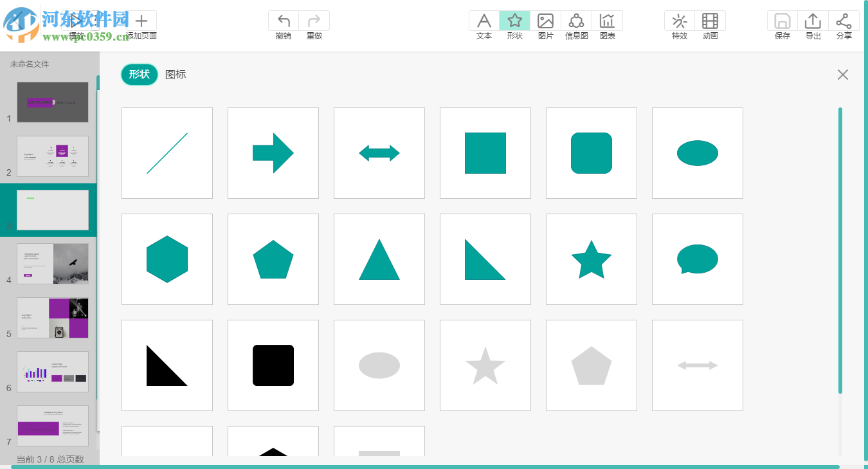
Task: Click the page counter 当前 3 / 8 总页数
Action: (50, 459)
